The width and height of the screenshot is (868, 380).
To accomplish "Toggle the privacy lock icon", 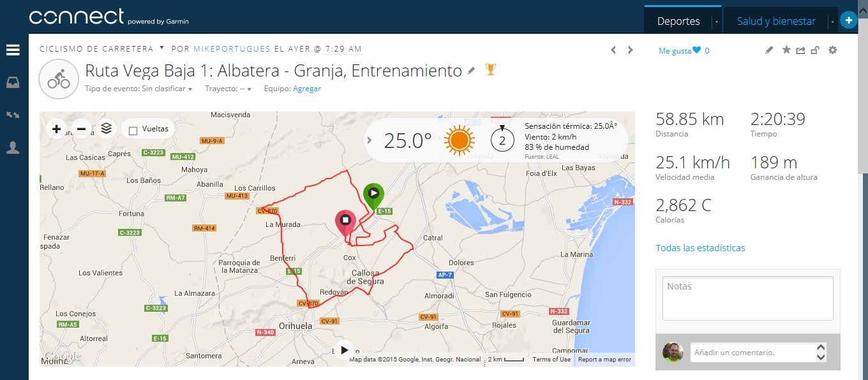I will 815,50.
